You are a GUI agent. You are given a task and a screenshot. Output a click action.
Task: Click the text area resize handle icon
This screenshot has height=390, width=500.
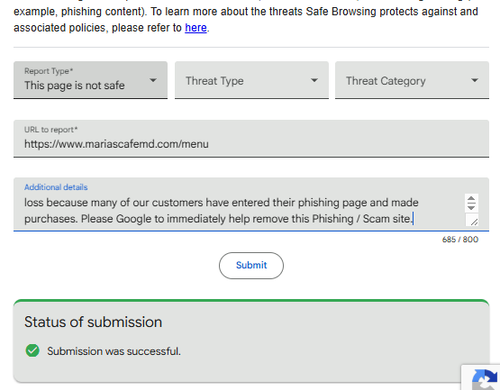tap(474, 221)
